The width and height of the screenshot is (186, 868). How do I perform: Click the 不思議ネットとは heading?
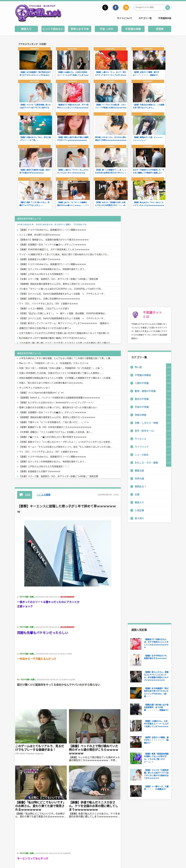pos(152,314)
